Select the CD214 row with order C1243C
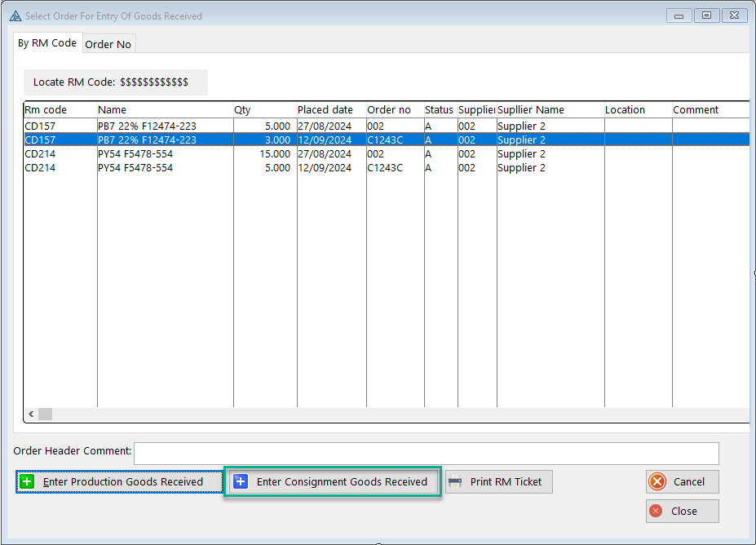 pos(387,168)
